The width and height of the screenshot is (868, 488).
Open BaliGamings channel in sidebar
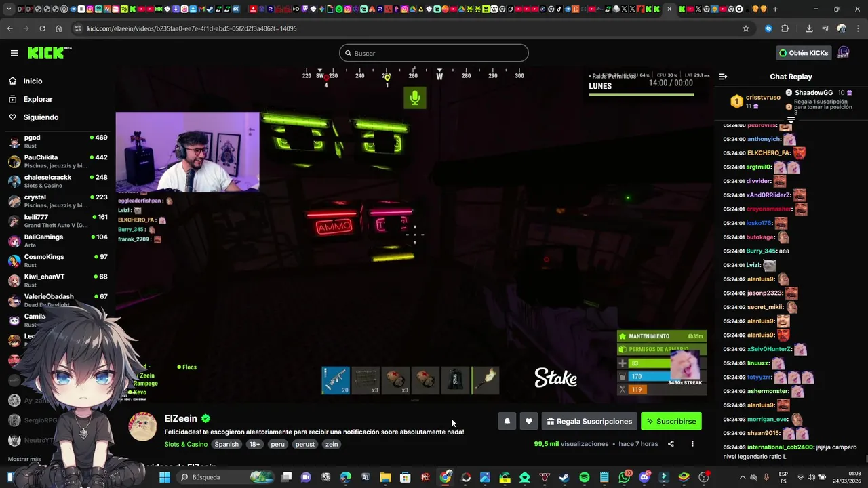point(58,241)
